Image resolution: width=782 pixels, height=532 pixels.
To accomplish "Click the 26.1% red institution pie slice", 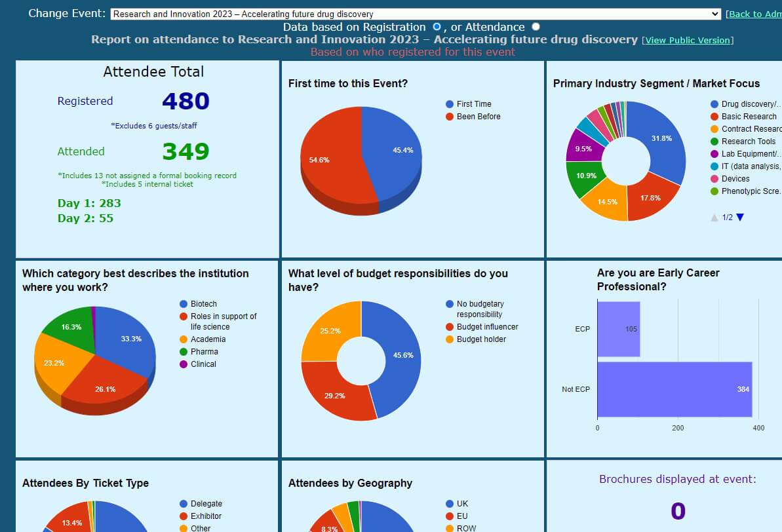I will tap(105, 384).
